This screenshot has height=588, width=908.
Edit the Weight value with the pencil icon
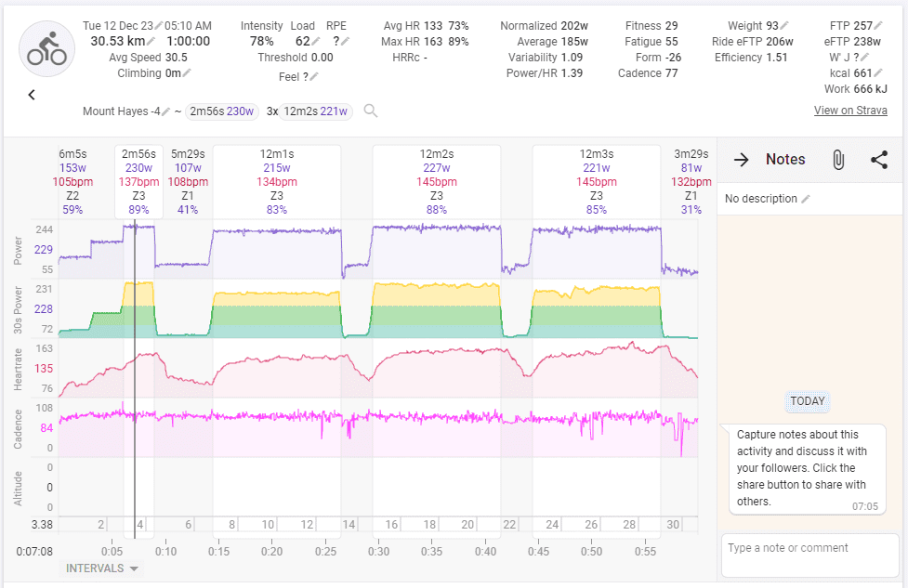785,26
